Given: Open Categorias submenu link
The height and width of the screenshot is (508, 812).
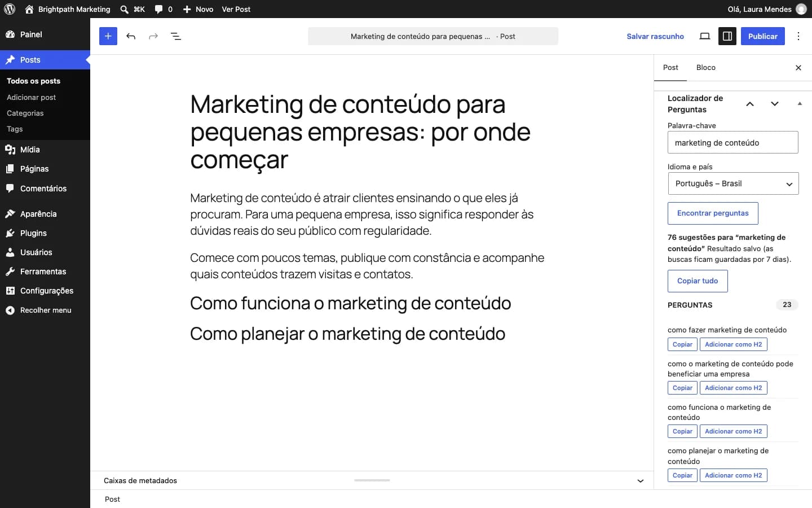Looking at the screenshot, I should pyautogui.click(x=25, y=113).
